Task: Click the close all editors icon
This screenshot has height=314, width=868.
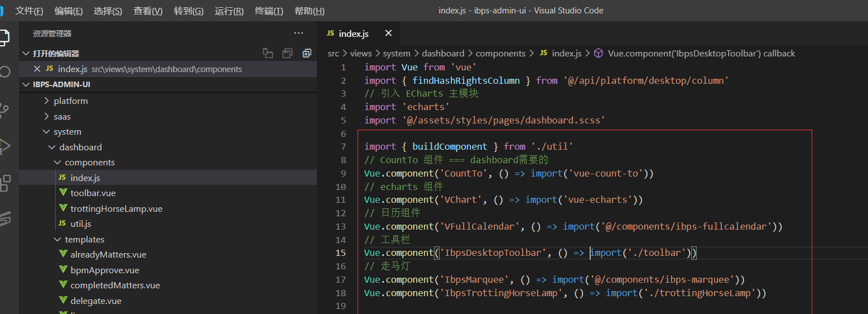Action: click(x=306, y=54)
